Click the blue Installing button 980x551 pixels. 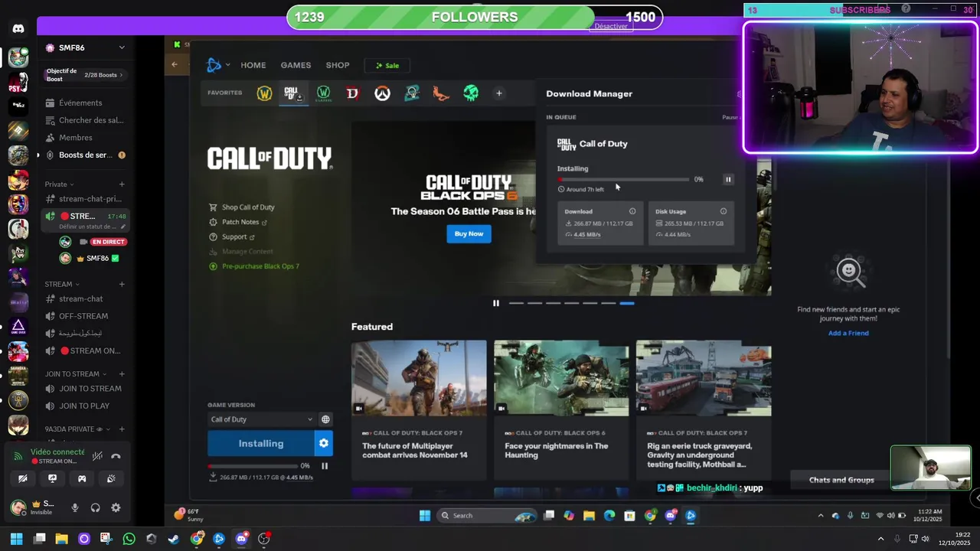click(x=261, y=443)
